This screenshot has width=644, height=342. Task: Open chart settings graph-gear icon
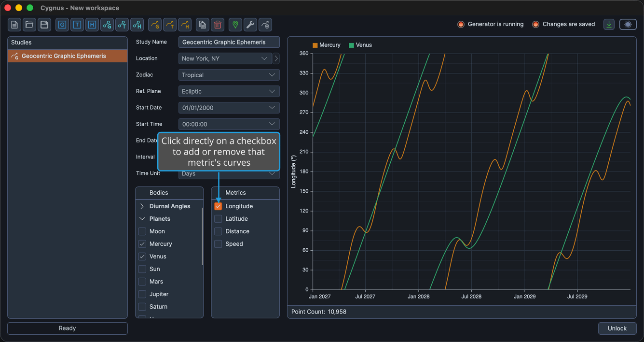[265, 25]
